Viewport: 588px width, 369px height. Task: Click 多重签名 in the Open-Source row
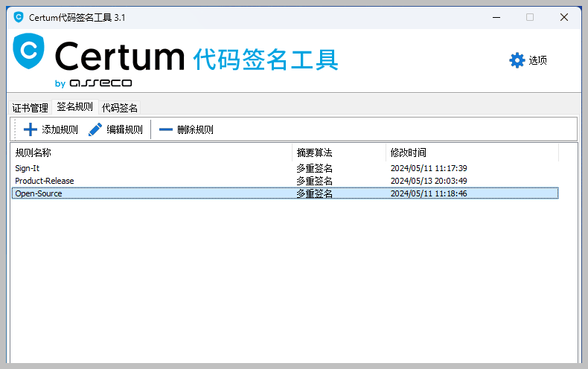(314, 193)
